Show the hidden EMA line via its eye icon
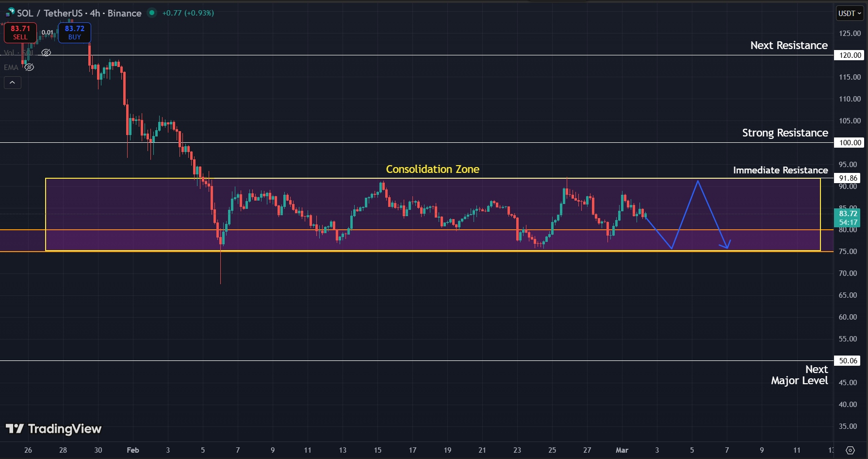The width and height of the screenshot is (868, 459). [29, 68]
